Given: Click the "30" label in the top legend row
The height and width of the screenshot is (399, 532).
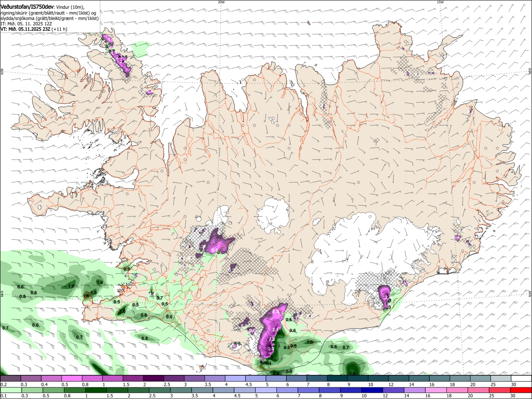Looking at the screenshot, I should (513, 384).
